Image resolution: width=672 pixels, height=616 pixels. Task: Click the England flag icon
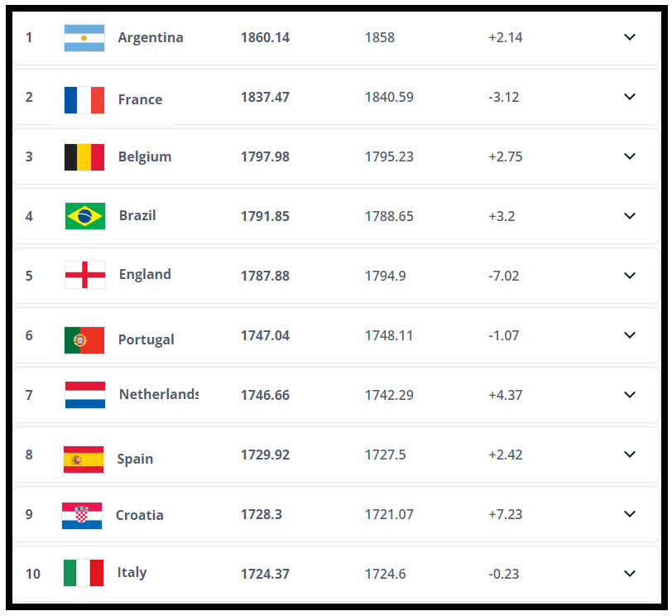pos(85,275)
